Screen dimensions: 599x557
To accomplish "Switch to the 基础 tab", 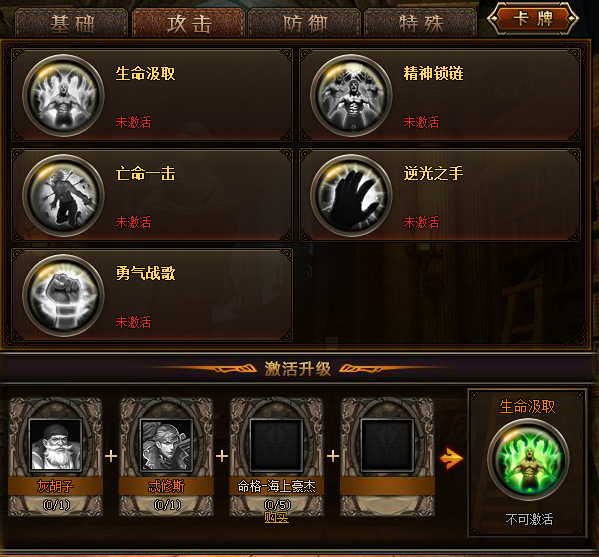I will [71, 23].
